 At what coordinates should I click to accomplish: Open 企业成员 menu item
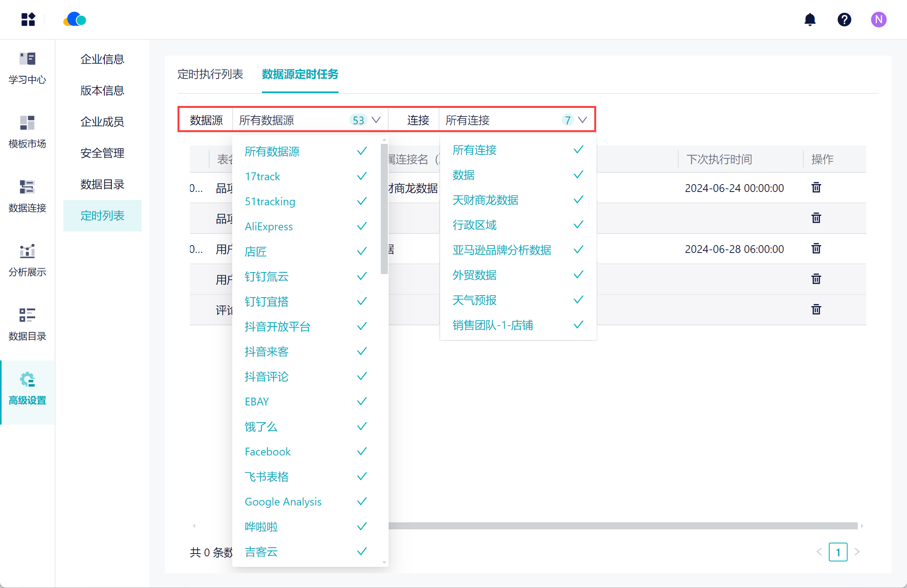coord(102,122)
